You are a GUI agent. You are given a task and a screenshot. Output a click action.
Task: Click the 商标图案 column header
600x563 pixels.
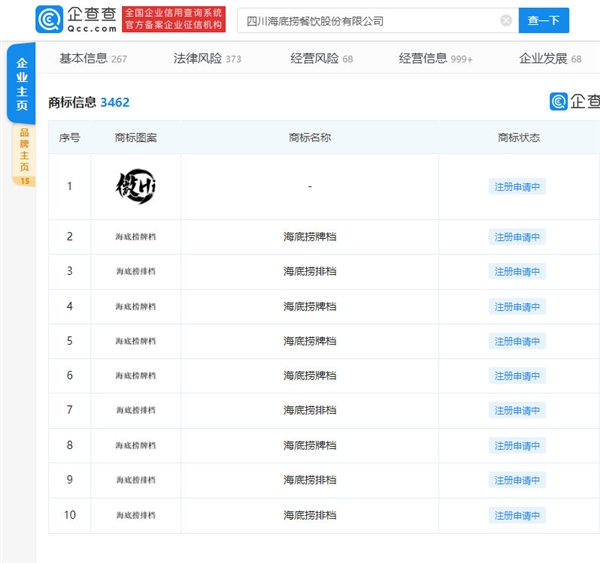click(x=136, y=137)
